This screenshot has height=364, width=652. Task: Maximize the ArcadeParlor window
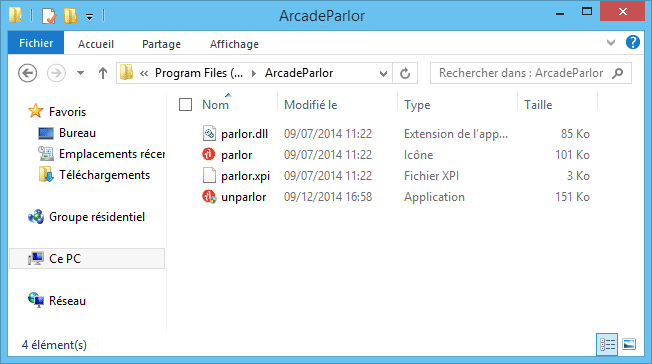[x=587, y=12]
